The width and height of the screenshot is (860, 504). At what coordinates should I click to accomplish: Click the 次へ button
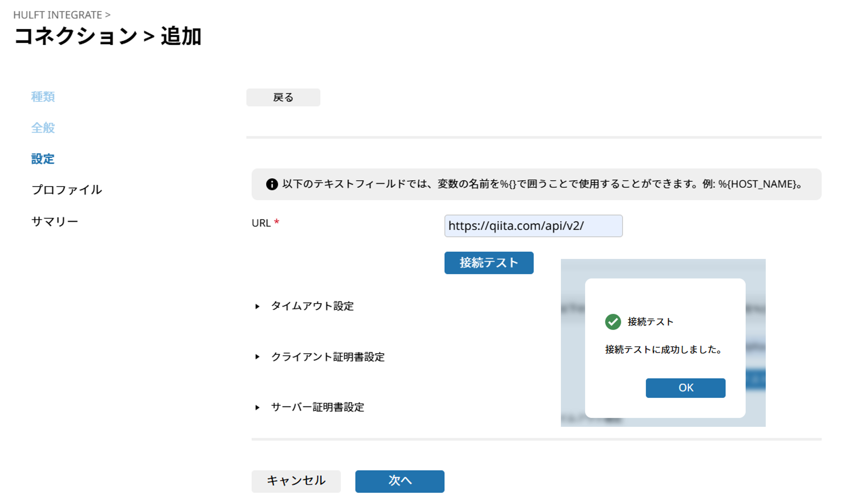click(x=399, y=481)
